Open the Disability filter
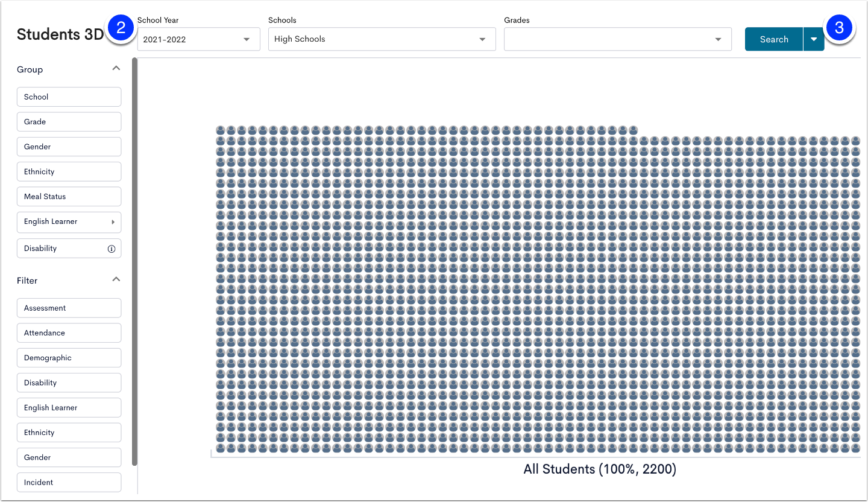868x502 pixels. pyautogui.click(x=69, y=383)
